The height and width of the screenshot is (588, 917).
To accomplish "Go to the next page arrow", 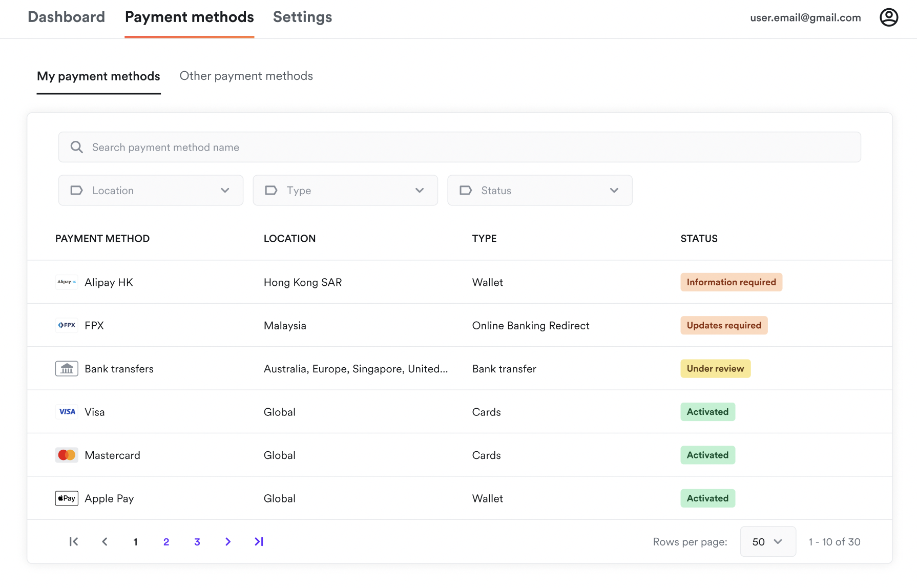I will (x=228, y=541).
